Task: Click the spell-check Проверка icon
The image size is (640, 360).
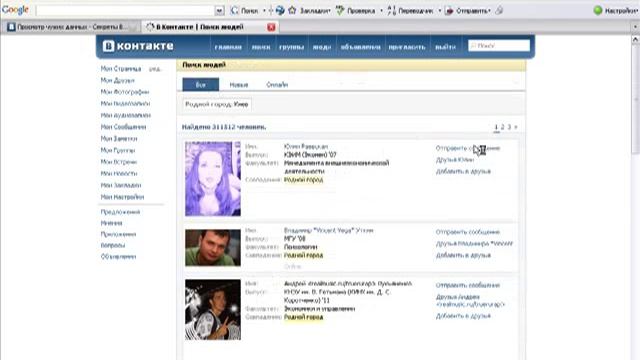Action: click(x=340, y=11)
